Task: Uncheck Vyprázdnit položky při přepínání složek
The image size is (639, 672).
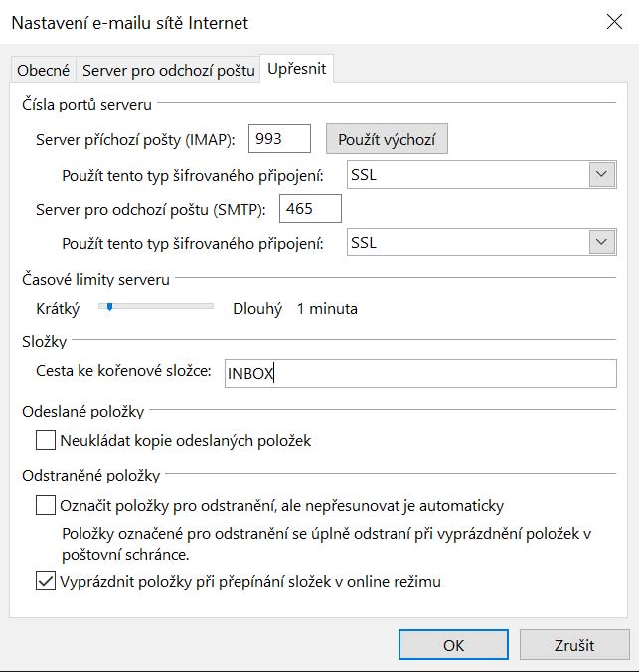Action: point(46,582)
